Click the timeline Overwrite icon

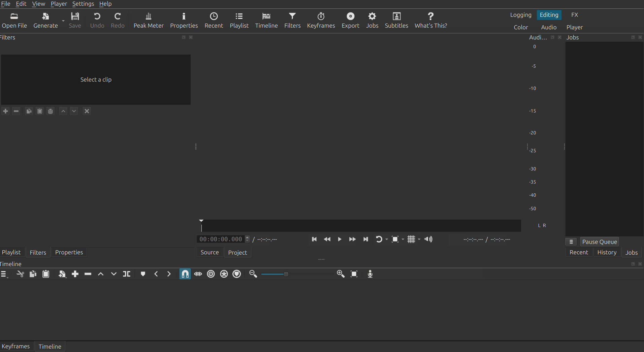(x=114, y=274)
